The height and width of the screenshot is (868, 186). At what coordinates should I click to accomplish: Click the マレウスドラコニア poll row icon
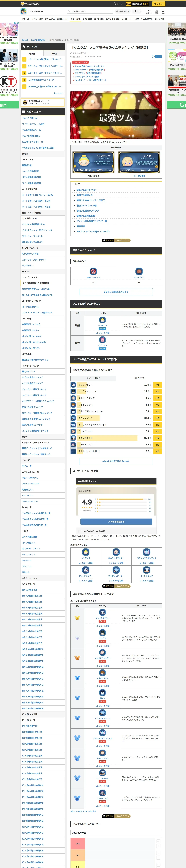tap(73, 392)
